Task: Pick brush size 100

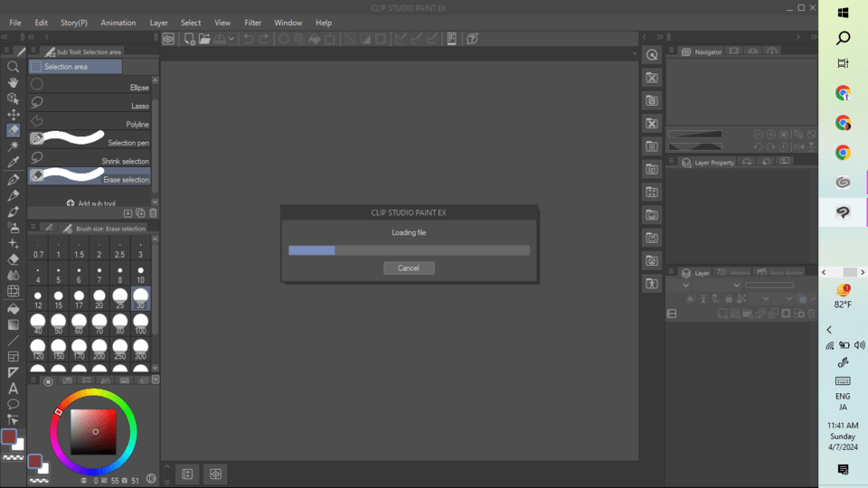Action: coord(141,324)
